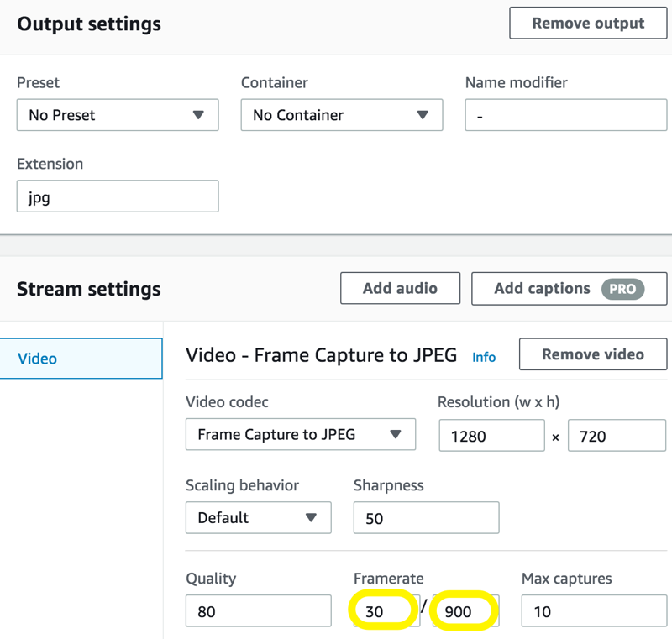The image size is (672, 639).
Task: Expand the Scaling behavior dropdown
Action: point(258,517)
